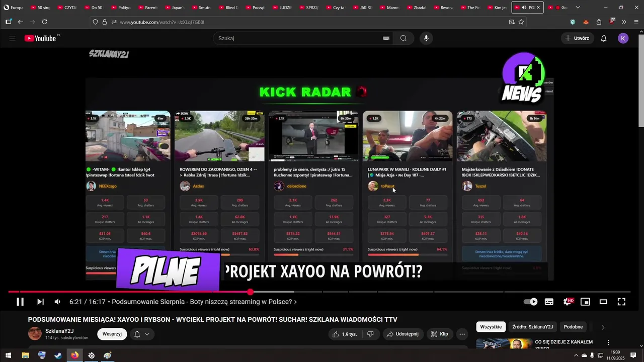
Task: Enable theater mode view
Action: coord(603,302)
